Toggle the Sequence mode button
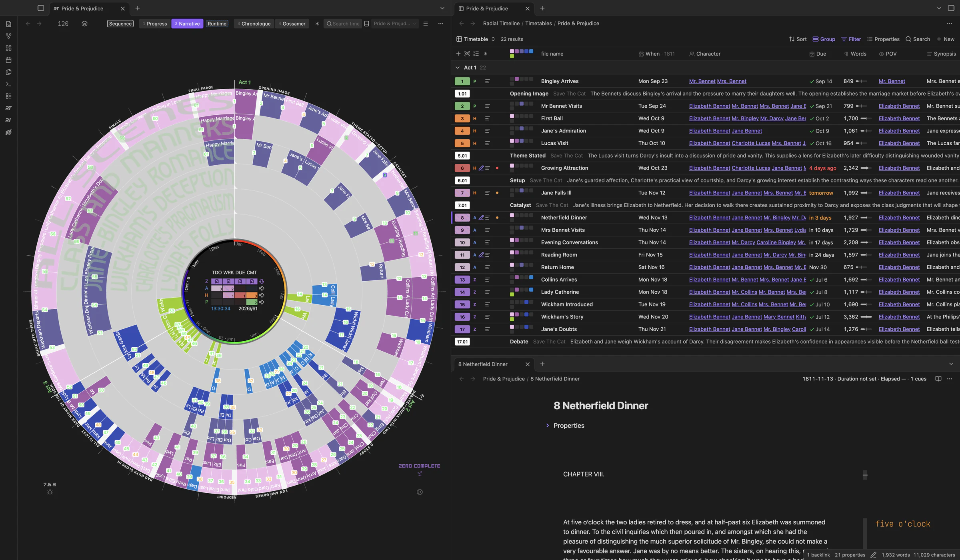Image resolution: width=960 pixels, height=560 pixels. click(120, 24)
